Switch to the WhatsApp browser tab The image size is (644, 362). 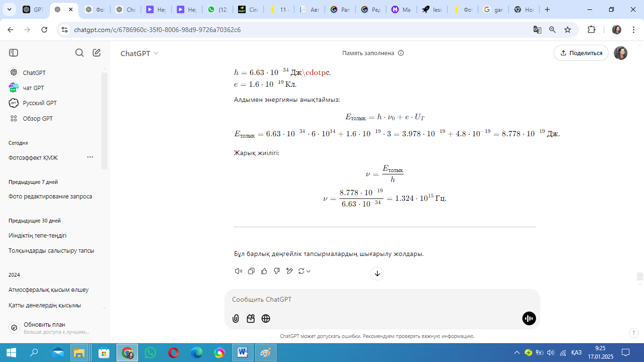pos(218,9)
